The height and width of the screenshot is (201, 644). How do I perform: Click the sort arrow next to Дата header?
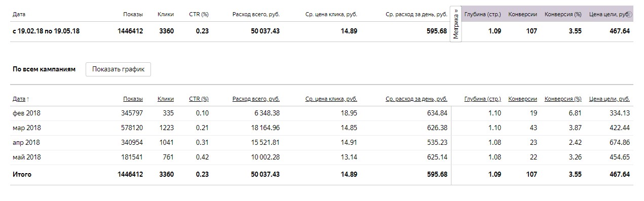click(x=27, y=99)
